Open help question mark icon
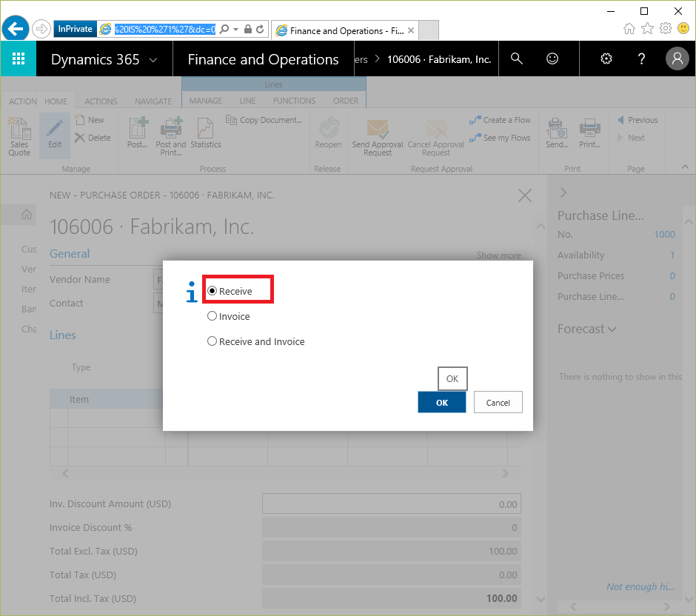 coord(641,58)
